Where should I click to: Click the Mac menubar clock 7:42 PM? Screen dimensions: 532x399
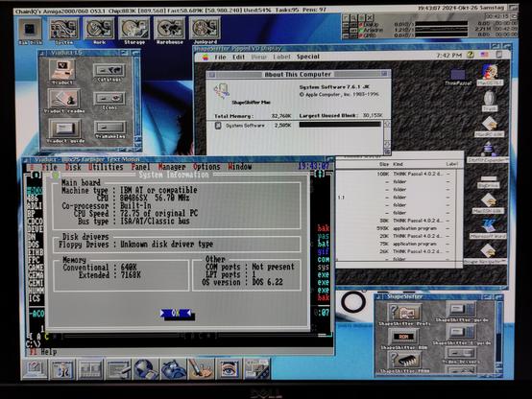click(448, 55)
